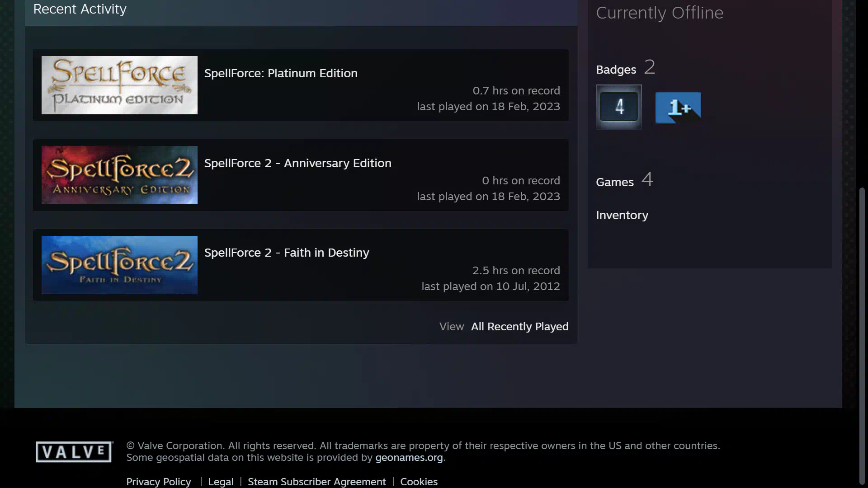Screen dimensions: 868x488
Task: Open the Legal footer link
Action: point(221,482)
